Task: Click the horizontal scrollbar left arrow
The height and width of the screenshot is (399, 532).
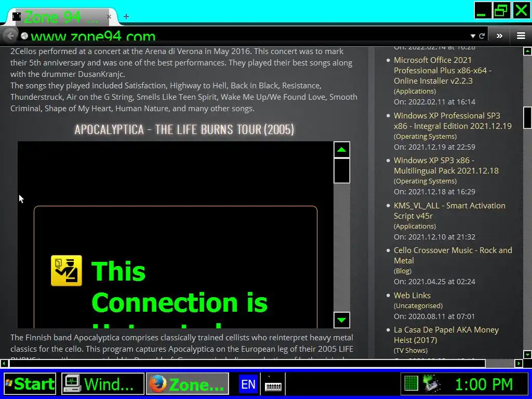Action: coord(4,363)
